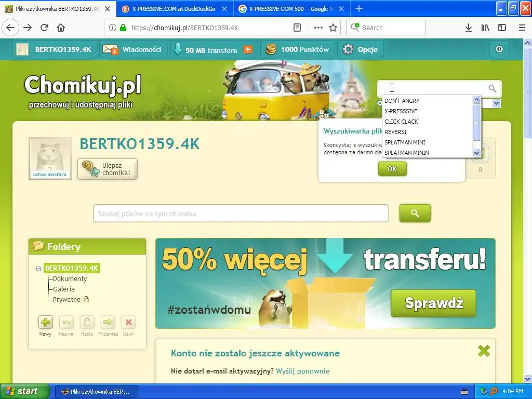The height and width of the screenshot is (399, 532).
Task: Open page actions three-dot menu
Action: pyautogui.click(x=318, y=28)
